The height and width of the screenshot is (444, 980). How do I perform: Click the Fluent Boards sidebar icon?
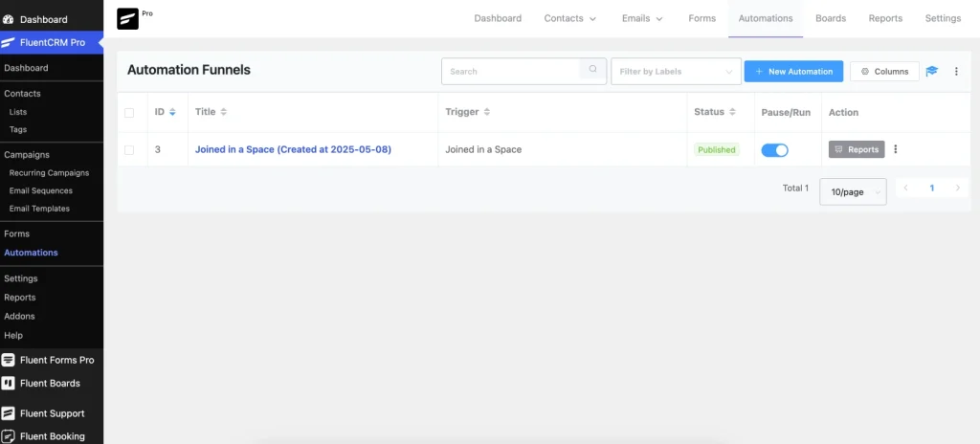click(x=8, y=384)
